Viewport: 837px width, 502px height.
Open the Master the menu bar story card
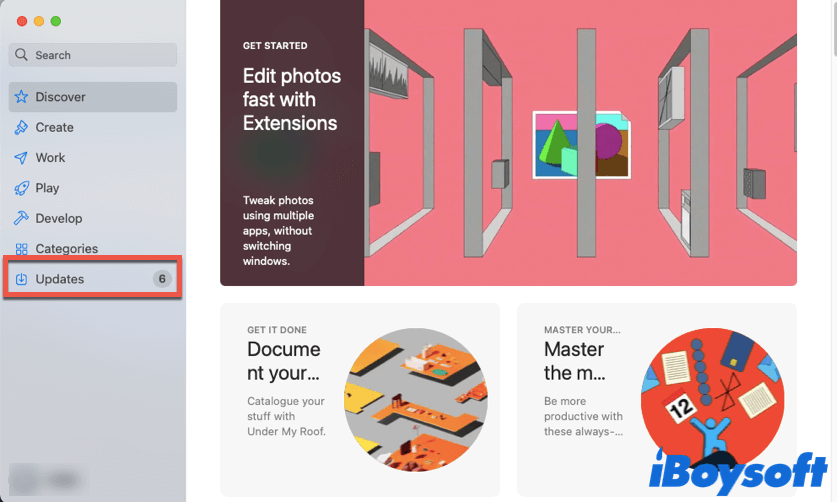point(657,400)
